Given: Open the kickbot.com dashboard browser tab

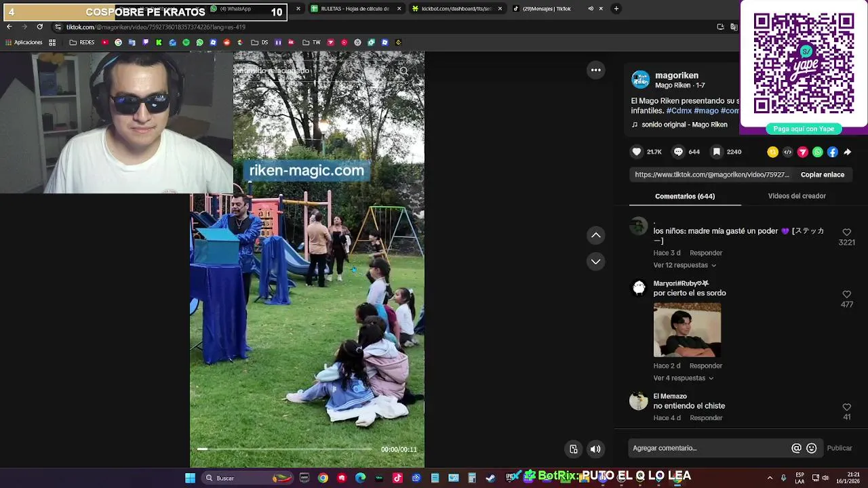Looking at the screenshot, I should pyautogui.click(x=456, y=9).
